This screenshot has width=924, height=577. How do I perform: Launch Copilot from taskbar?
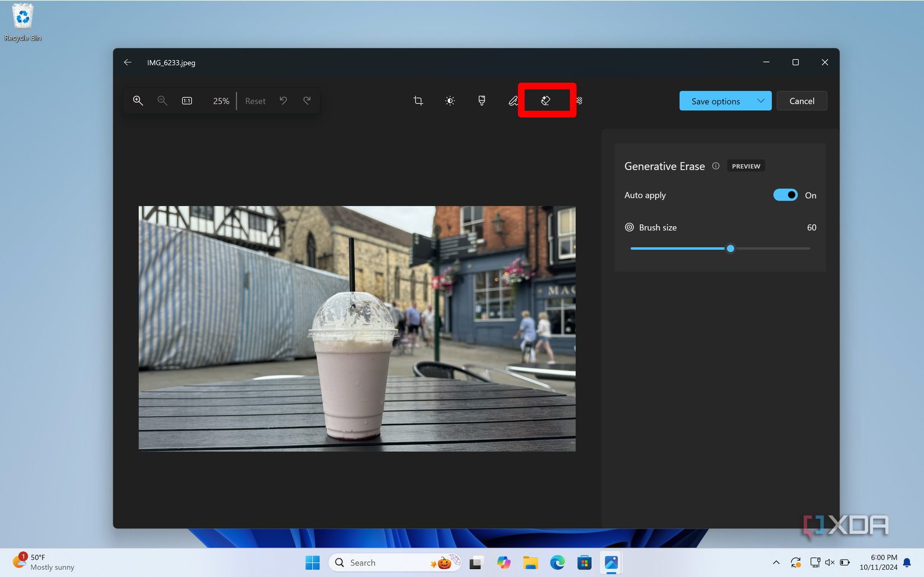pos(503,562)
